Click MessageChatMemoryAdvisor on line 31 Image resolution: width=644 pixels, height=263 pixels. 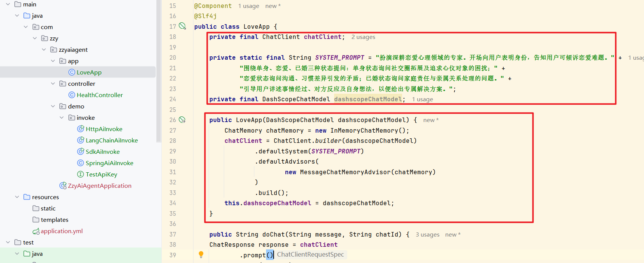[345, 172]
